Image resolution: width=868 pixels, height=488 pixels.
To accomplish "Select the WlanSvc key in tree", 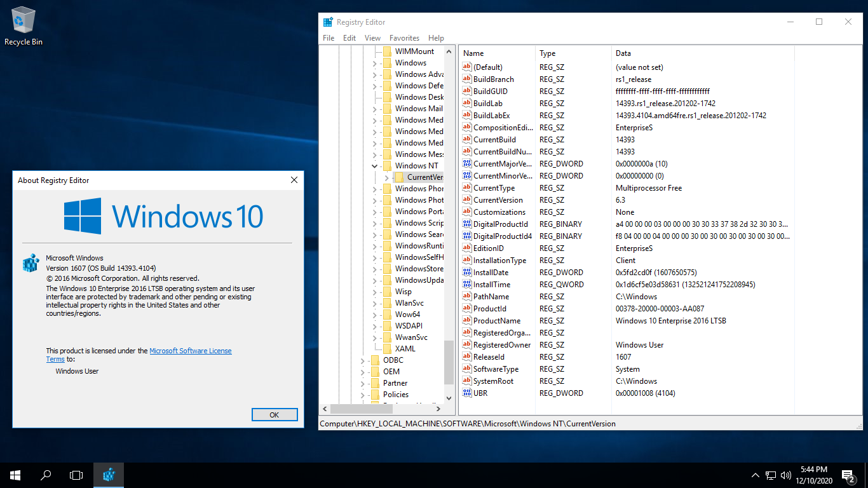I will [x=409, y=303].
